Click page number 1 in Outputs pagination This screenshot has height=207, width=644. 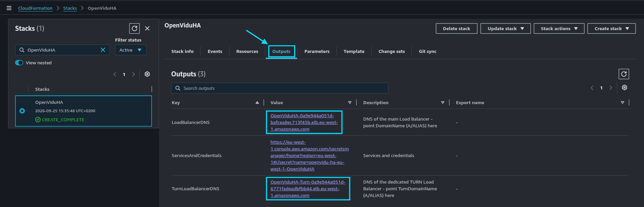pyautogui.click(x=601, y=88)
